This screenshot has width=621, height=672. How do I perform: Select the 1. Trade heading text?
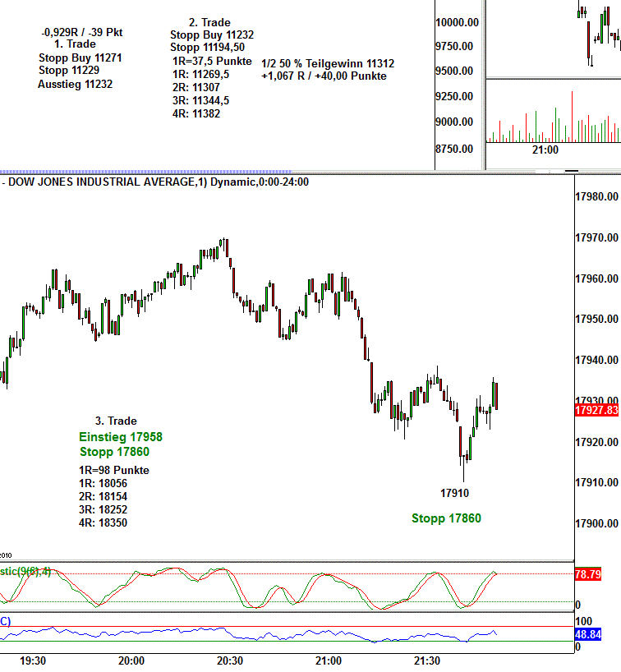[75, 44]
